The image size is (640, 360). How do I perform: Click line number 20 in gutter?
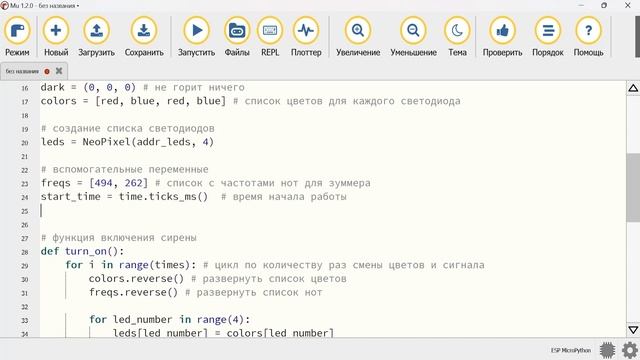tap(25, 142)
